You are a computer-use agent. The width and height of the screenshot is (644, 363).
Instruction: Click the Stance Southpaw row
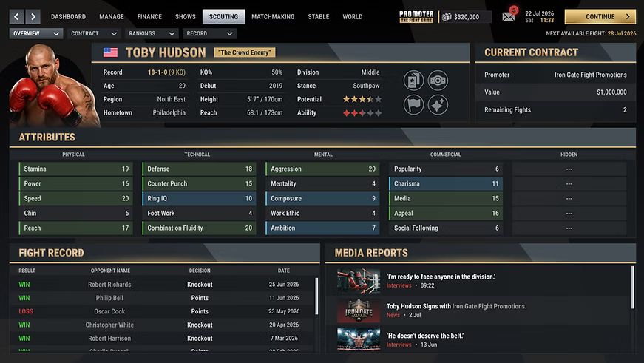pyautogui.click(x=339, y=86)
